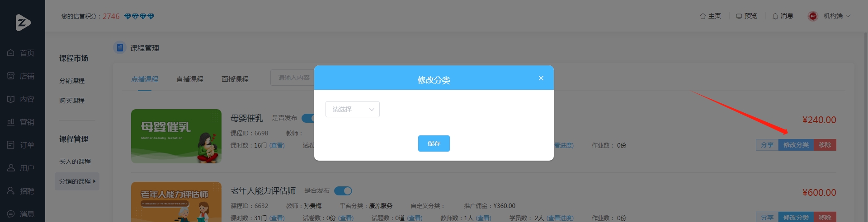Image resolution: width=868 pixels, height=222 pixels.
Task: Click 课程ID：6632 text
Action: tap(249, 206)
